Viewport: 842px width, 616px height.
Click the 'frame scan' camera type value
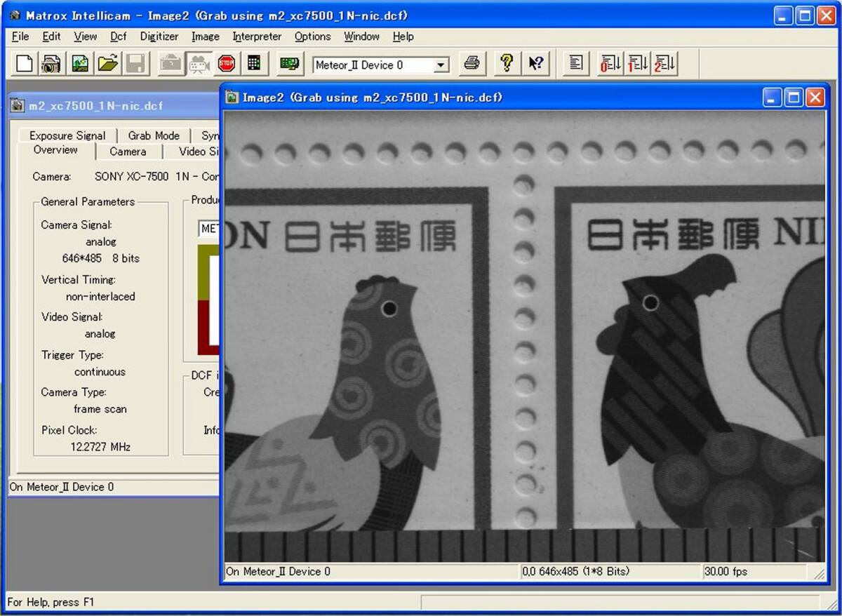[x=100, y=409]
